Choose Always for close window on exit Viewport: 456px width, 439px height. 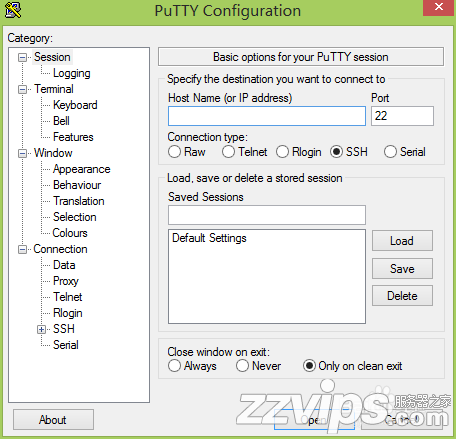pyautogui.click(x=174, y=366)
